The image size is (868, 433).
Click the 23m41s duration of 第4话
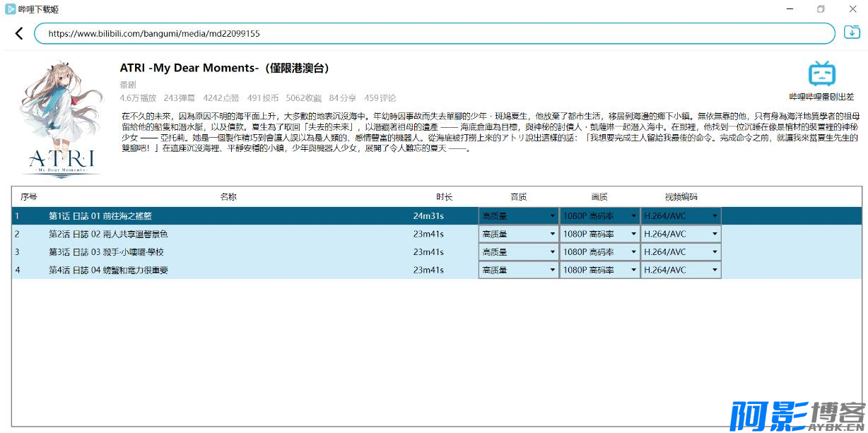point(428,270)
